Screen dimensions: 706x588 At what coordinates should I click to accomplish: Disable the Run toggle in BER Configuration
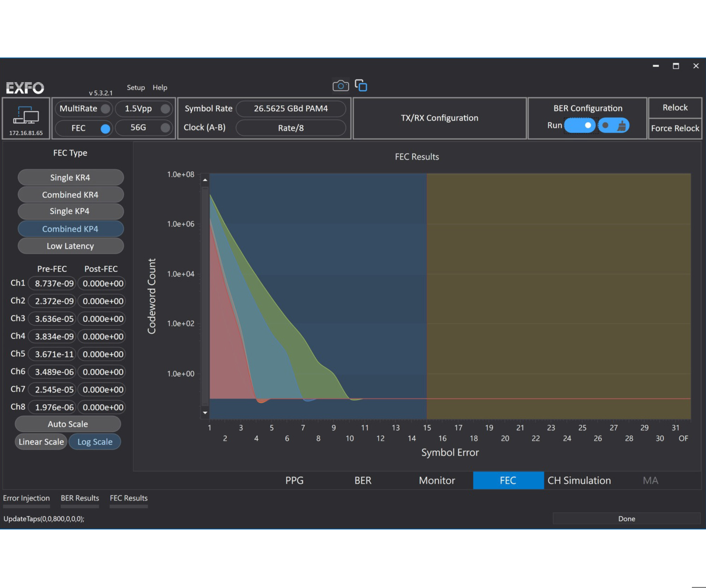pos(580,125)
